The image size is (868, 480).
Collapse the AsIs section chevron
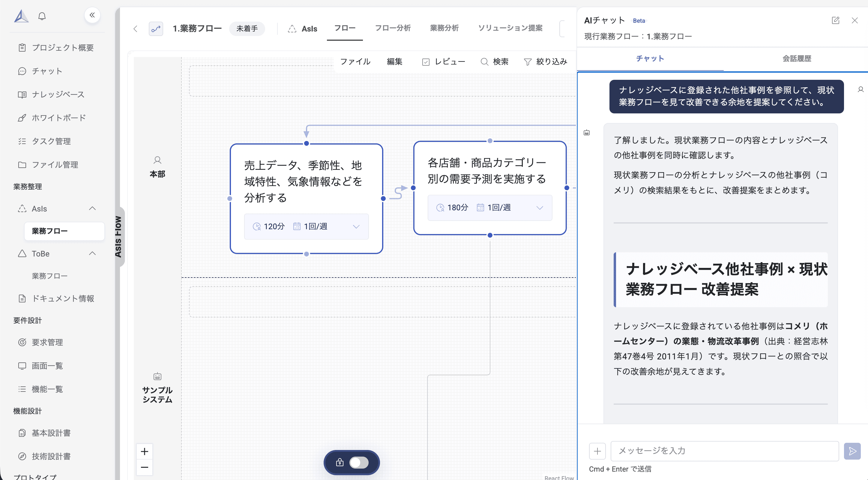[92, 208]
